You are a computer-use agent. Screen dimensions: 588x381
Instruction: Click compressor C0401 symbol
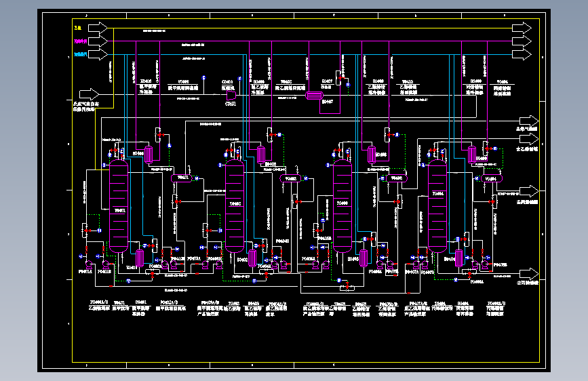[231, 95]
